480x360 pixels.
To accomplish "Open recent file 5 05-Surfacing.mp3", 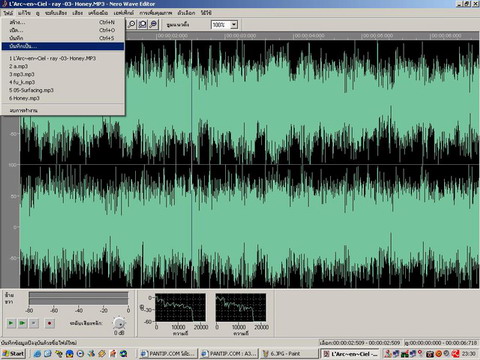I will [x=63, y=90].
